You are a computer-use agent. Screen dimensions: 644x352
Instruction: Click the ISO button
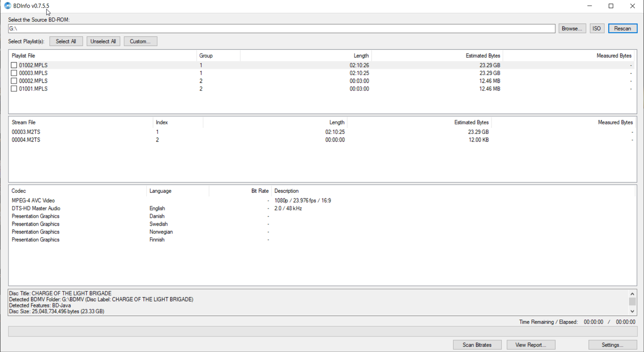point(597,29)
